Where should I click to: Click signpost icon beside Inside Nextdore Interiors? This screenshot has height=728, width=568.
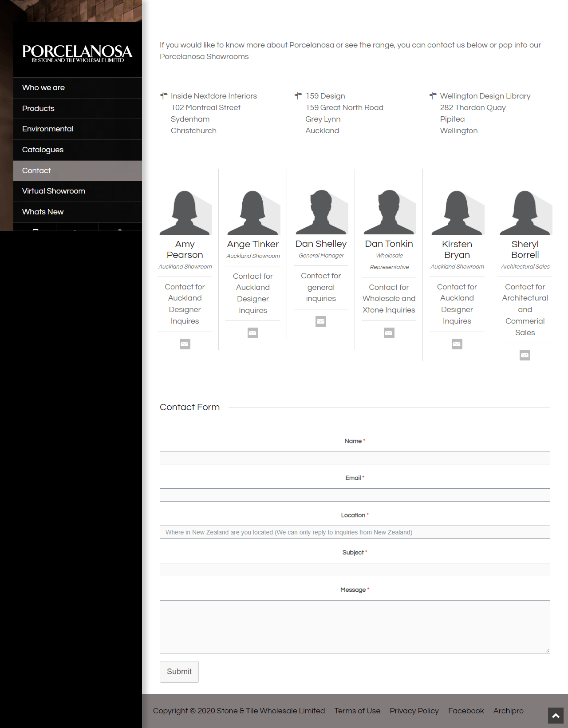pyautogui.click(x=164, y=95)
